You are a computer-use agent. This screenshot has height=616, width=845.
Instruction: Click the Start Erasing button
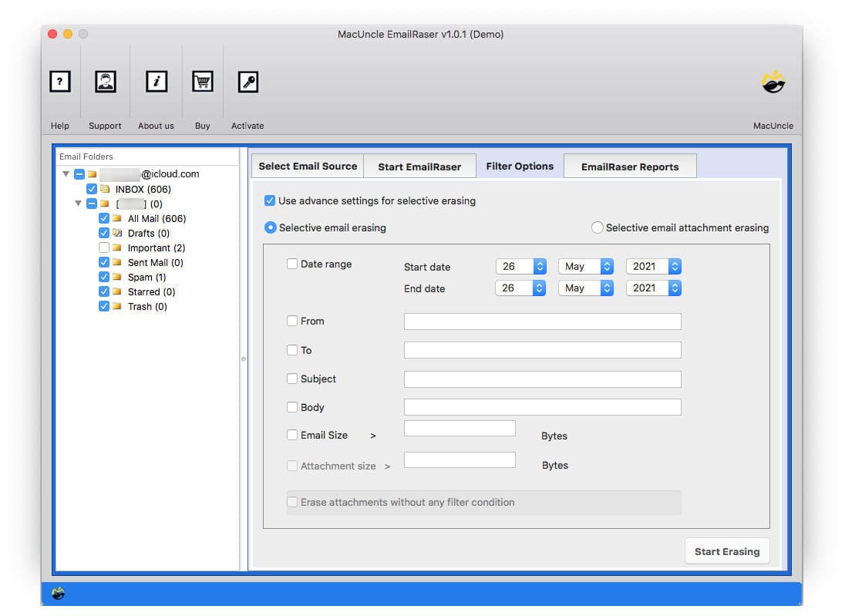click(726, 550)
